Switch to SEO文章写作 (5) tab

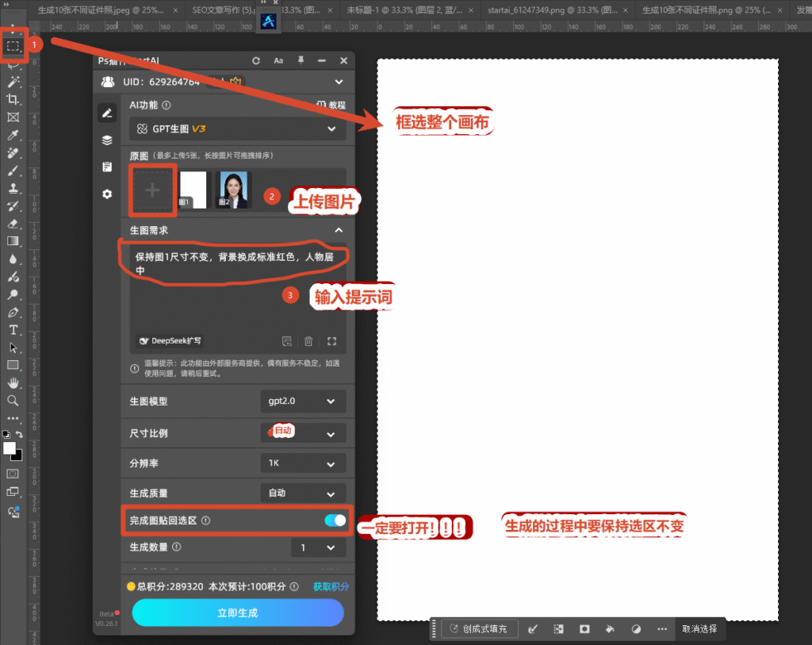[x=223, y=10]
